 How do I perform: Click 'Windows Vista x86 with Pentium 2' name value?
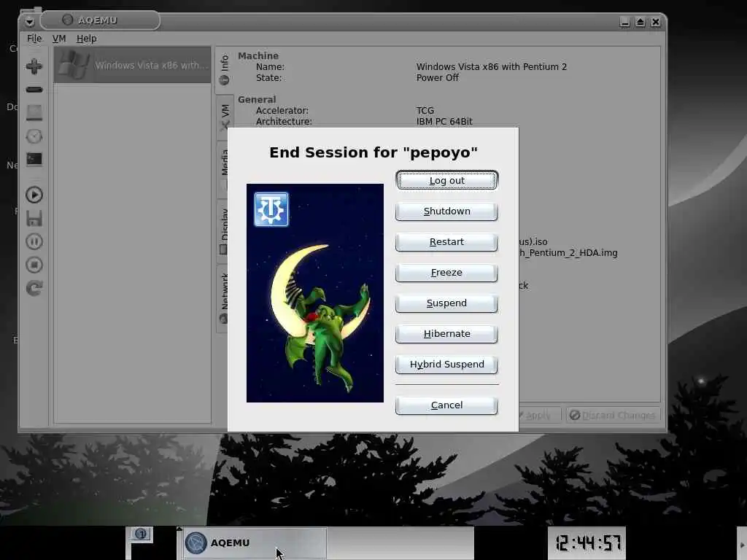coord(491,66)
